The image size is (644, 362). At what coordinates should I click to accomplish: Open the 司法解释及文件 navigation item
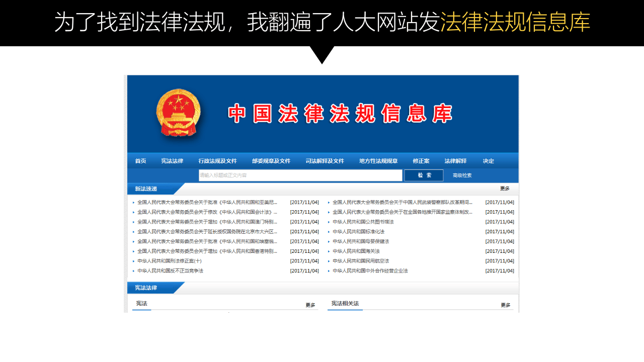pos(324,161)
